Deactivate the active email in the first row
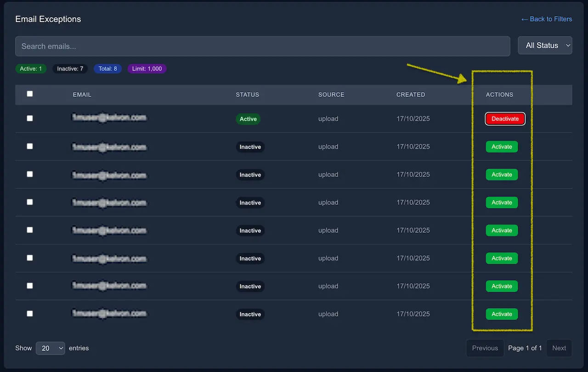 pyautogui.click(x=505, y=118)
